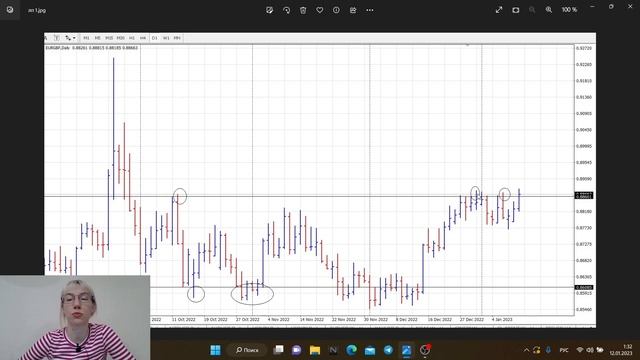The image size is (640, 360).
Task: Zoom in with the plus magnifier icon
Action: (549, 10)
